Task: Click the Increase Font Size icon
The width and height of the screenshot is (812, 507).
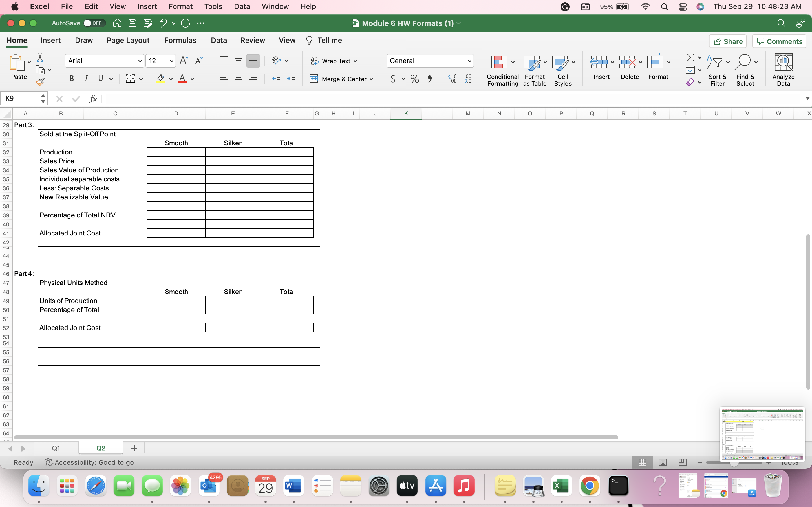Action: tap(183, 60)
